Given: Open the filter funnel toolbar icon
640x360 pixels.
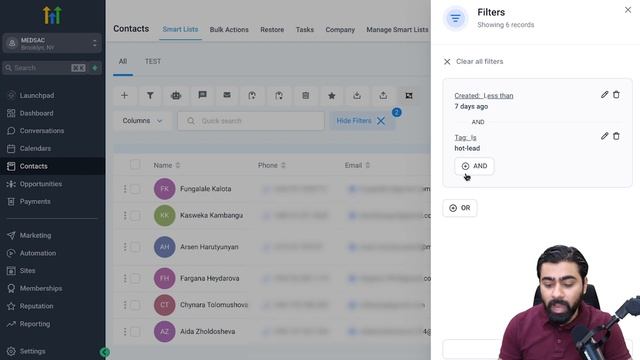Looking at the screenshot, I should [x=150, y=96].
